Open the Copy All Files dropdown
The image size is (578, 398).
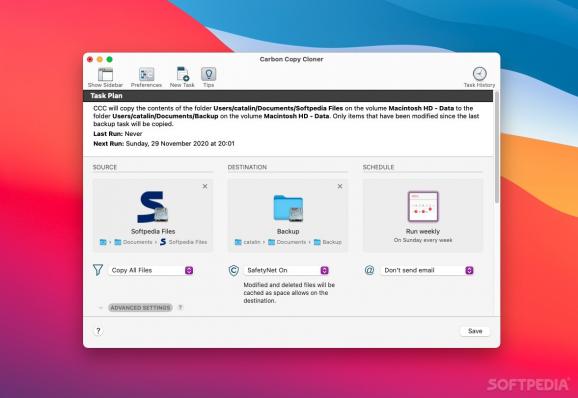[x=151, y=270]
